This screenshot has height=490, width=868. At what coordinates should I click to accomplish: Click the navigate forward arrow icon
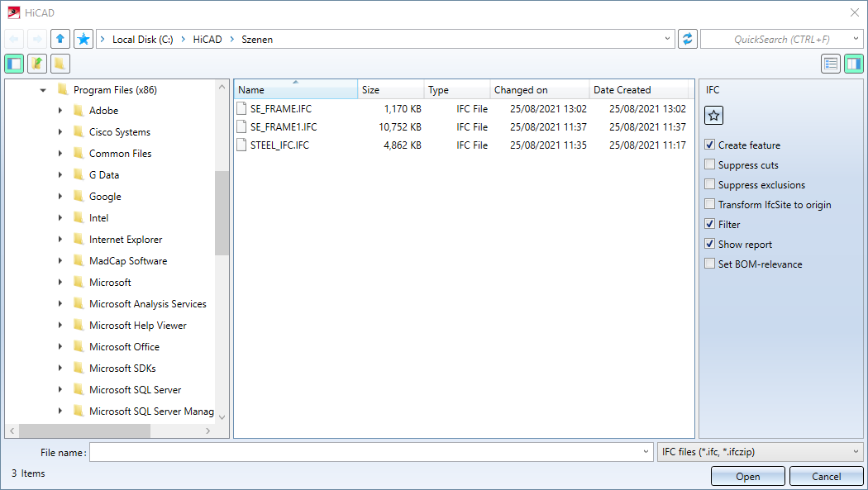[37, 40]
